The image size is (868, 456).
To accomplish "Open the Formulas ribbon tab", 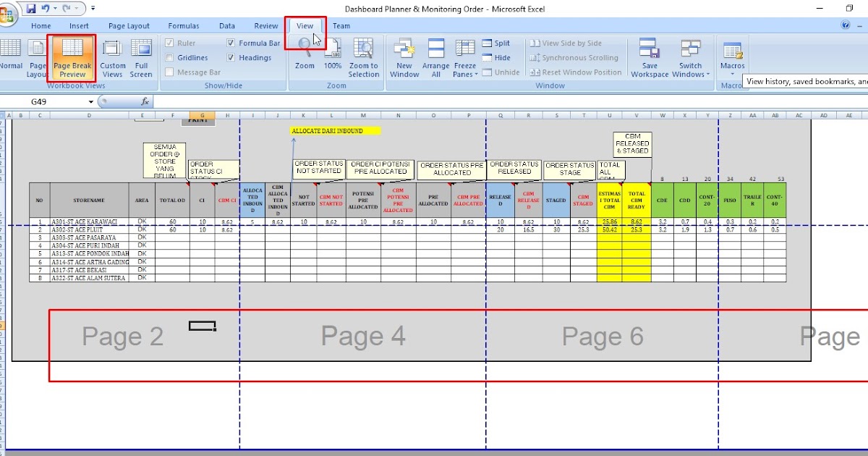I will 184,26.
